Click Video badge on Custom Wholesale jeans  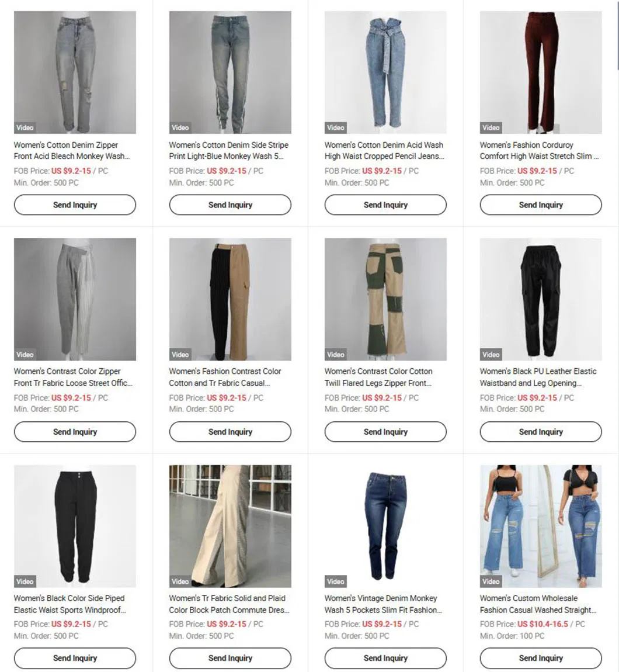coord(491,581)
